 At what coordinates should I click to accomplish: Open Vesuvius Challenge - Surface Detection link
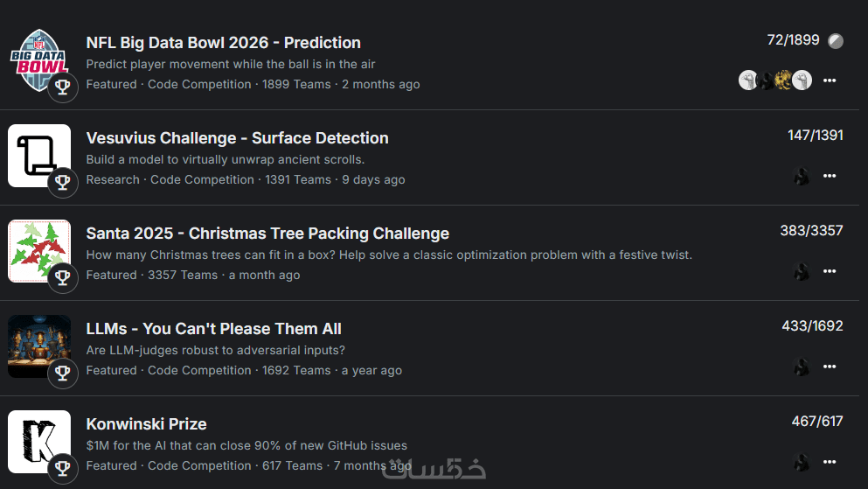pos(237,138)
